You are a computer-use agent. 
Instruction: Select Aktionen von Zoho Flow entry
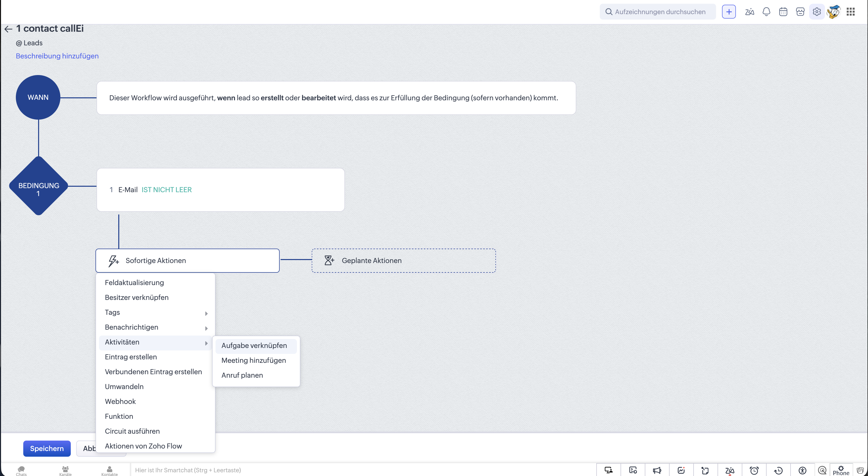click(156, 446)
